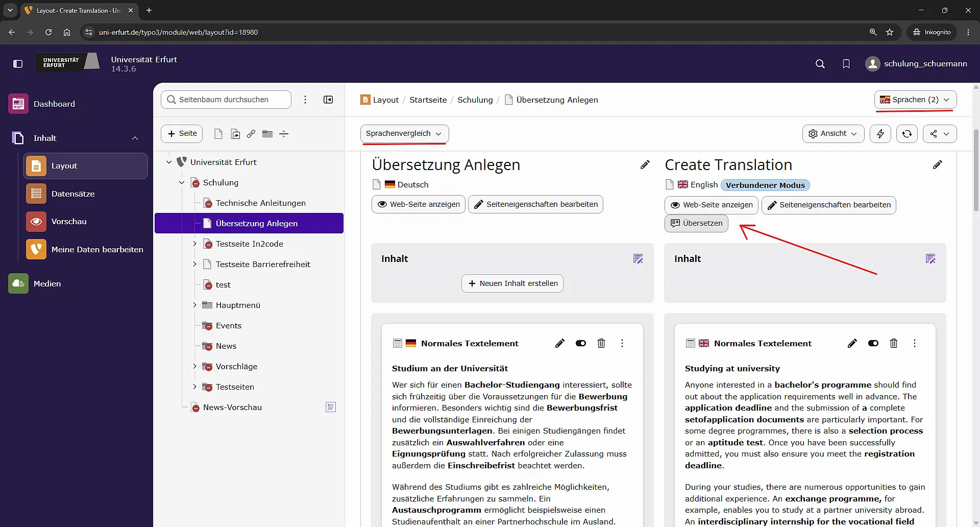Collapse the Universität Erfurt tree root

[x=169, y=162]
